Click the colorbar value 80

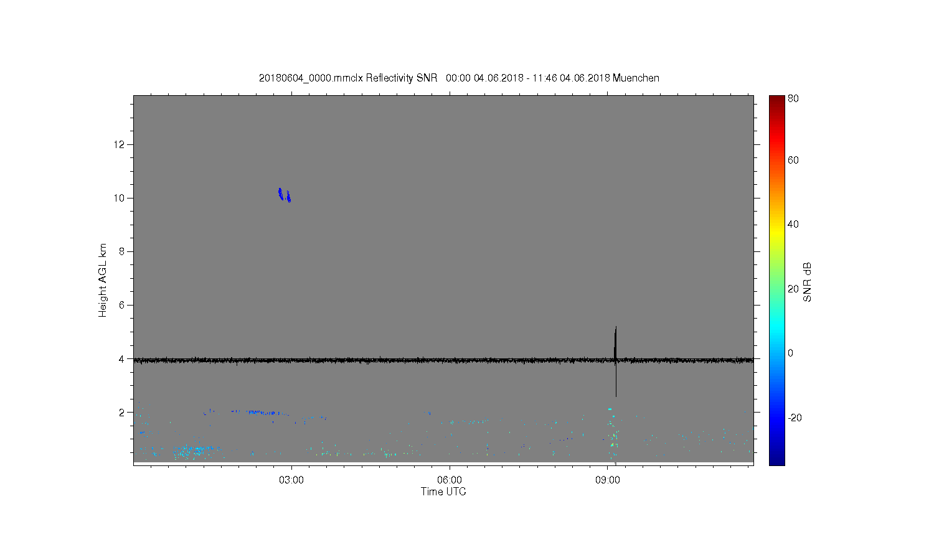(x=793, y=98)
